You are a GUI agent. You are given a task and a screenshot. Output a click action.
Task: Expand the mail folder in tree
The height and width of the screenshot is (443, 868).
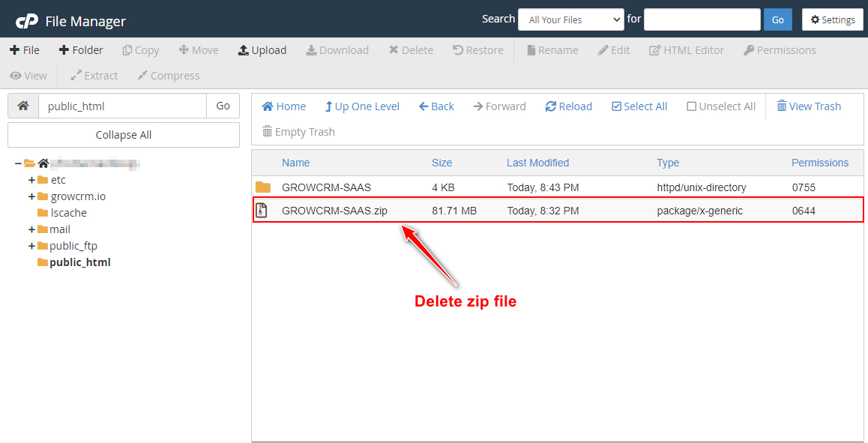[31, 229]
